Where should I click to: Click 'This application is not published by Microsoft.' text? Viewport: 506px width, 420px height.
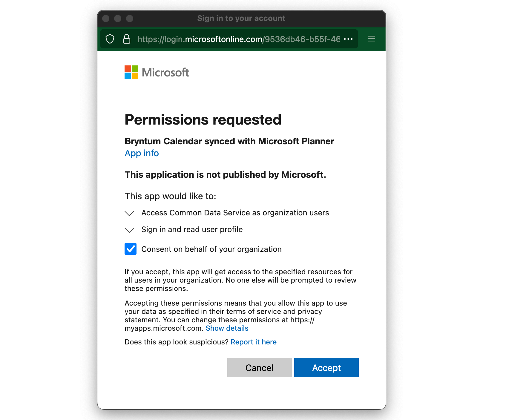point(225,174)
